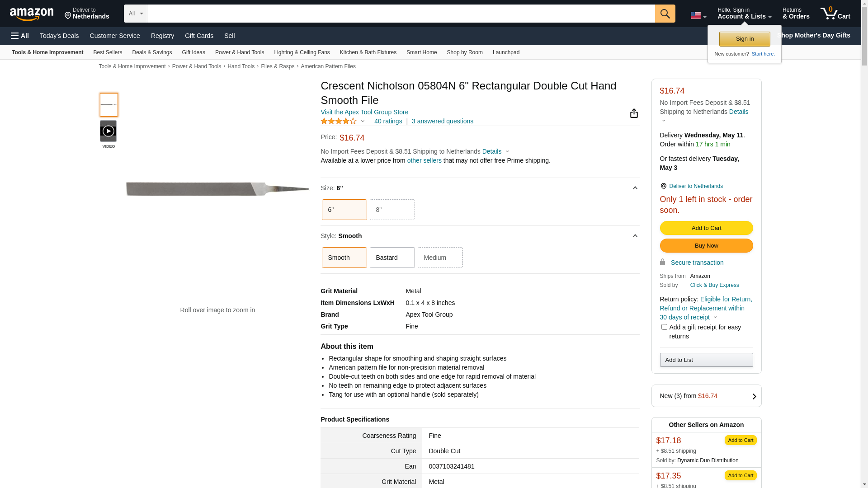Open the All search category dropdown

coord(135,14)
